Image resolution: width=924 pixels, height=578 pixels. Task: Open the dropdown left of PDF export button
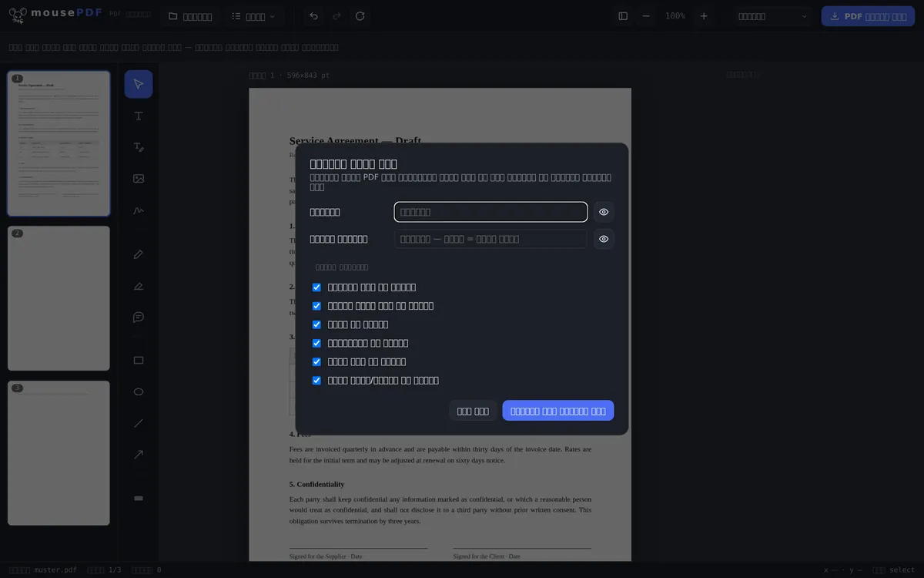[773, 16]
